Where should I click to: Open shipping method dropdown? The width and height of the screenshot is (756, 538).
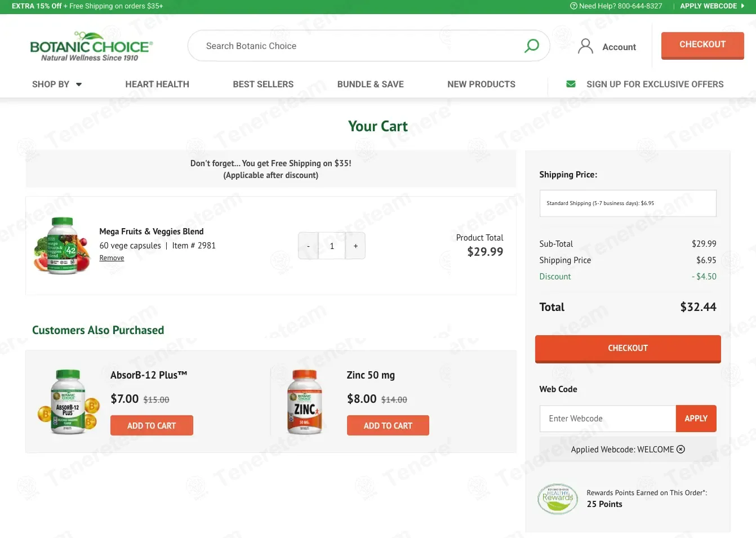pos(628,203)
